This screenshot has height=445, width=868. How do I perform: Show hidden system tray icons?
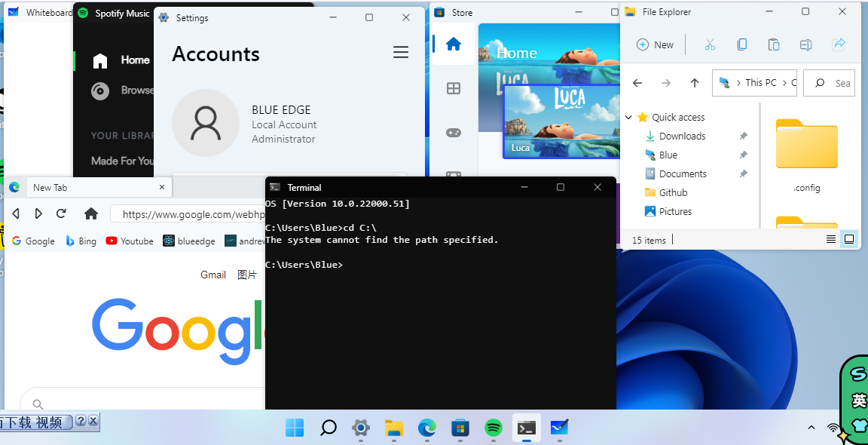click(x=811, y=427)
